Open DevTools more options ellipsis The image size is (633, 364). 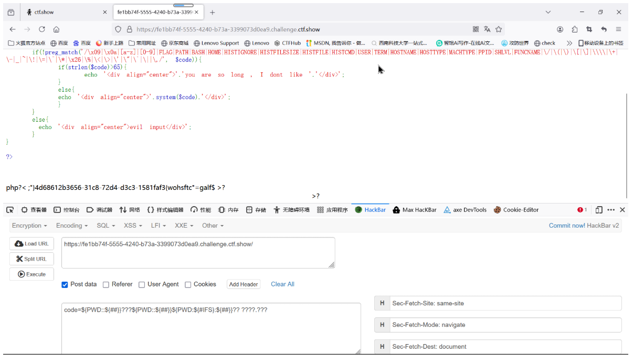[611, 210]
